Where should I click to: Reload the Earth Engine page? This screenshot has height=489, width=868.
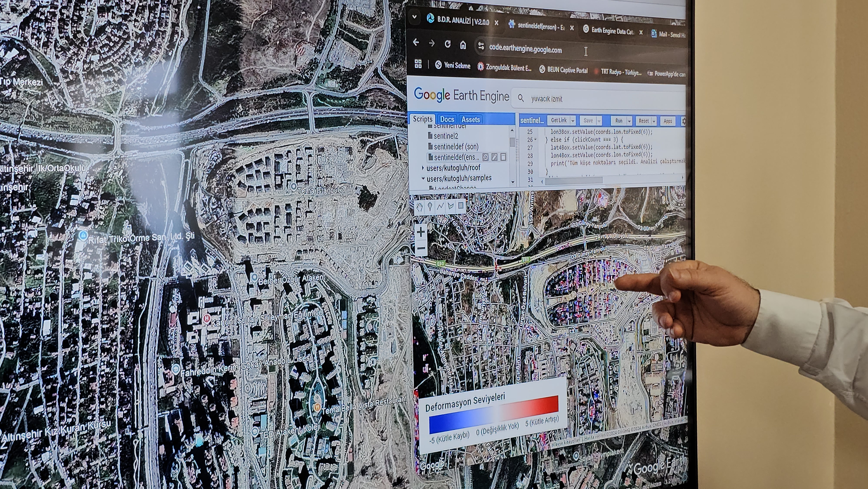447,44
